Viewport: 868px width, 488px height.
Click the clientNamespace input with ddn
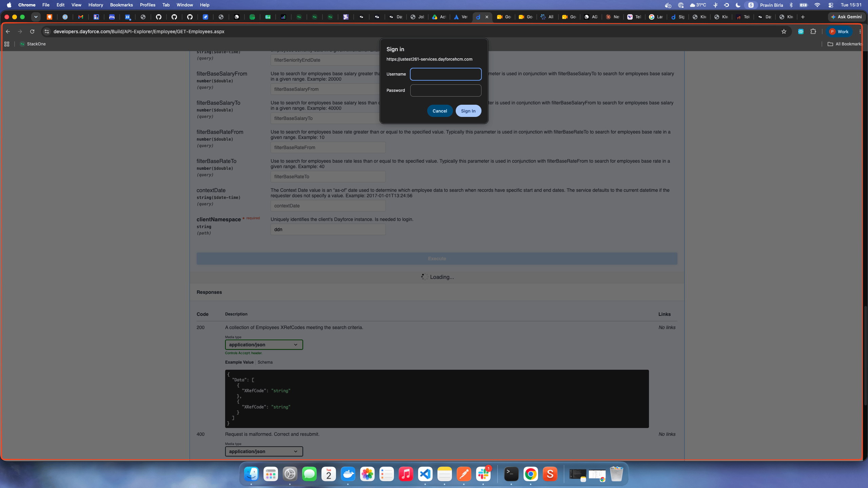click(x=328, y=229)
